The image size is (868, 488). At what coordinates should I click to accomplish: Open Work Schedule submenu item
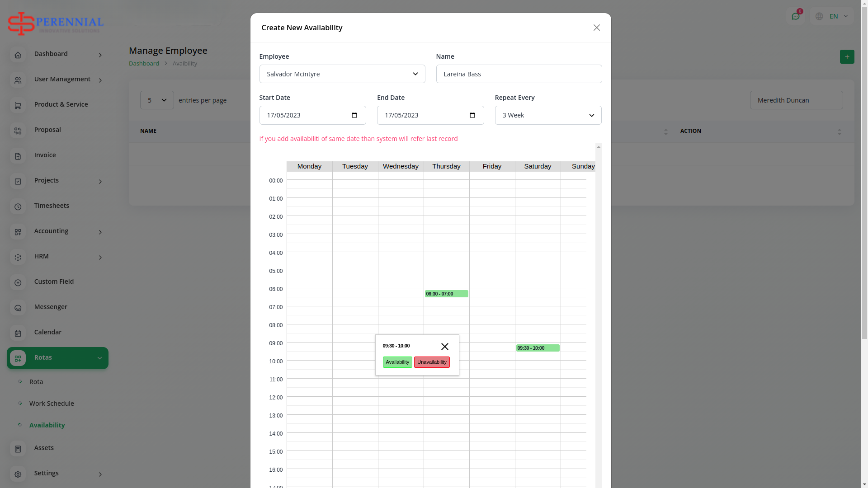coord(52,404)
